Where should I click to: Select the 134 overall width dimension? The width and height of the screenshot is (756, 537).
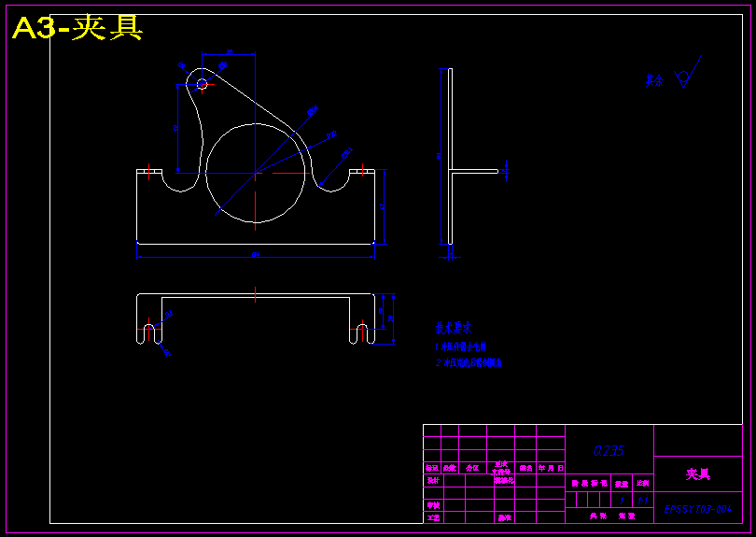coord(256,254)
